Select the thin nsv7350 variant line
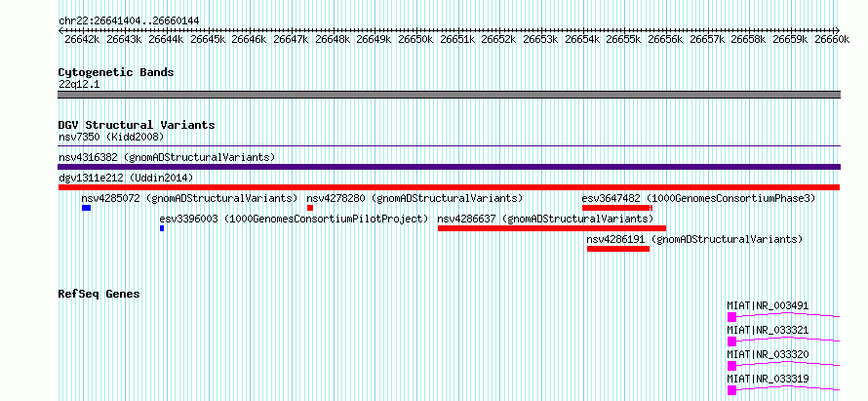This screenshot has height=401, width=868. point(449,146)
